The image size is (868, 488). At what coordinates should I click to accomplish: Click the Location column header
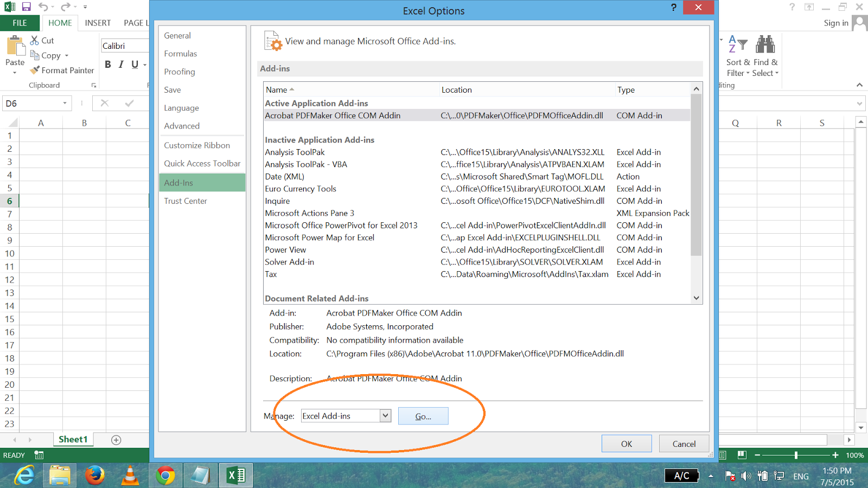coord(527,89)
